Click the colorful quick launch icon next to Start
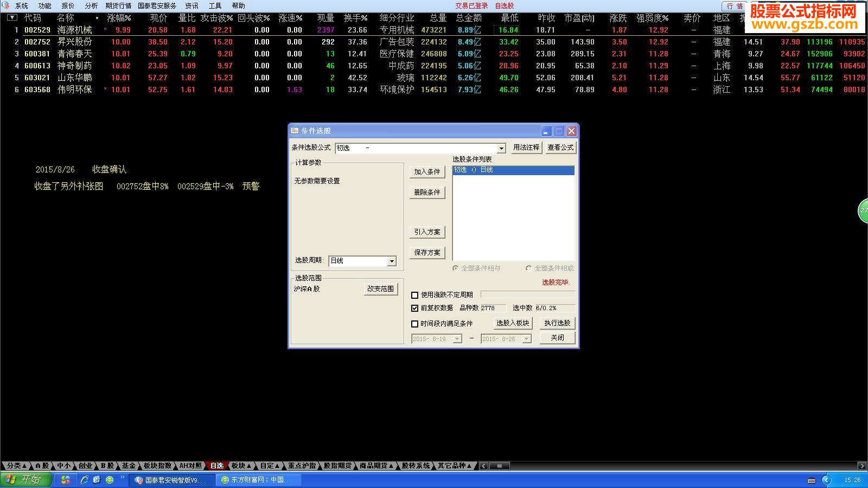Viewport: 868px width, 488px height. click(x=65, y=480)
